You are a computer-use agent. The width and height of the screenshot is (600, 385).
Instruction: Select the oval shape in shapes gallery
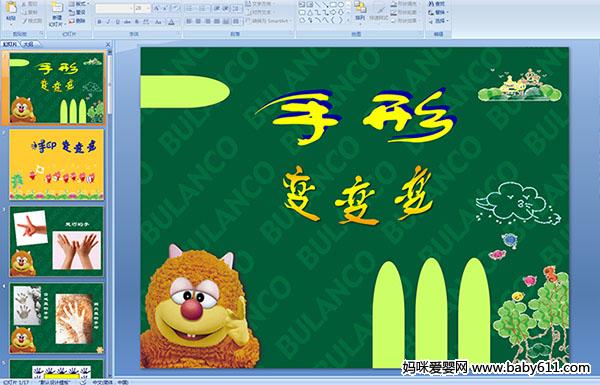341,5
